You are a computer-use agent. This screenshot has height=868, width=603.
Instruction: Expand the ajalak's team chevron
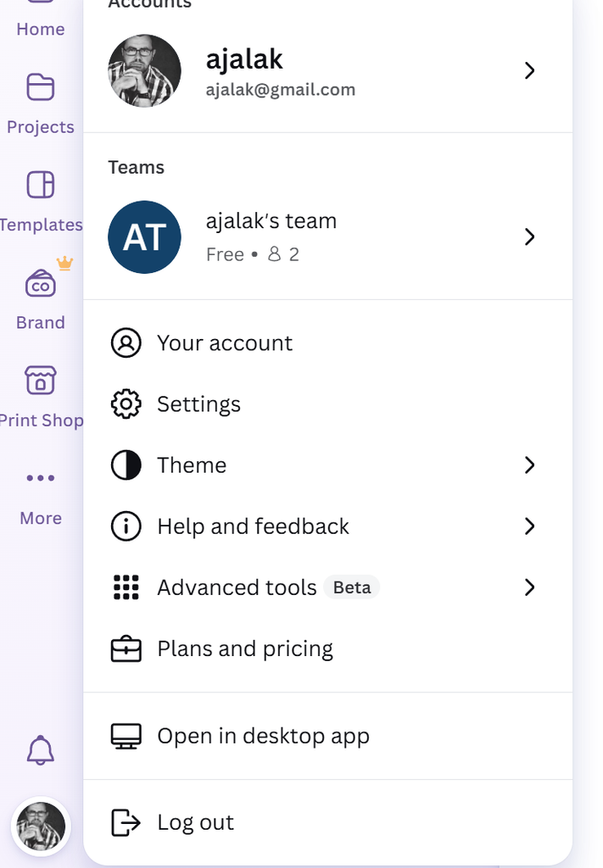coord(530,237)
